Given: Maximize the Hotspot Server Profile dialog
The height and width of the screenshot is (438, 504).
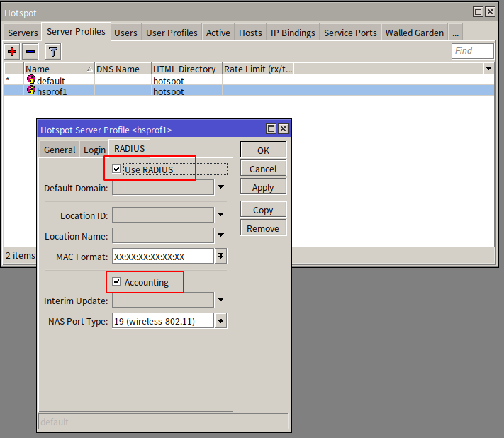Looking at the screenshot, I should point(271,129).
